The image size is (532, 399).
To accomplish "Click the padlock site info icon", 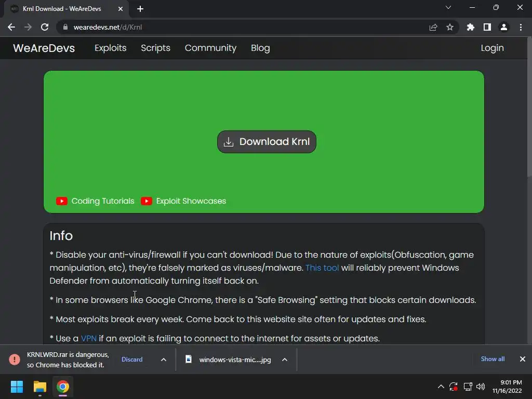I will tap(65, 27).
